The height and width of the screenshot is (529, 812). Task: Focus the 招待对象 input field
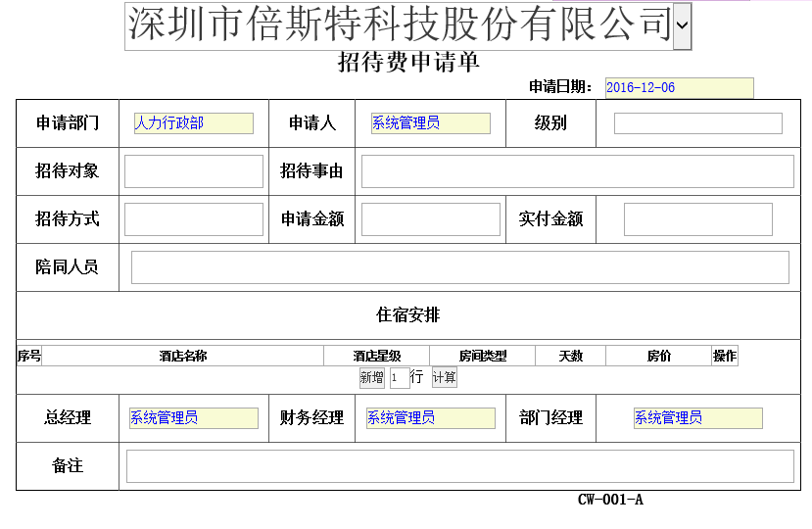(194, 171)
